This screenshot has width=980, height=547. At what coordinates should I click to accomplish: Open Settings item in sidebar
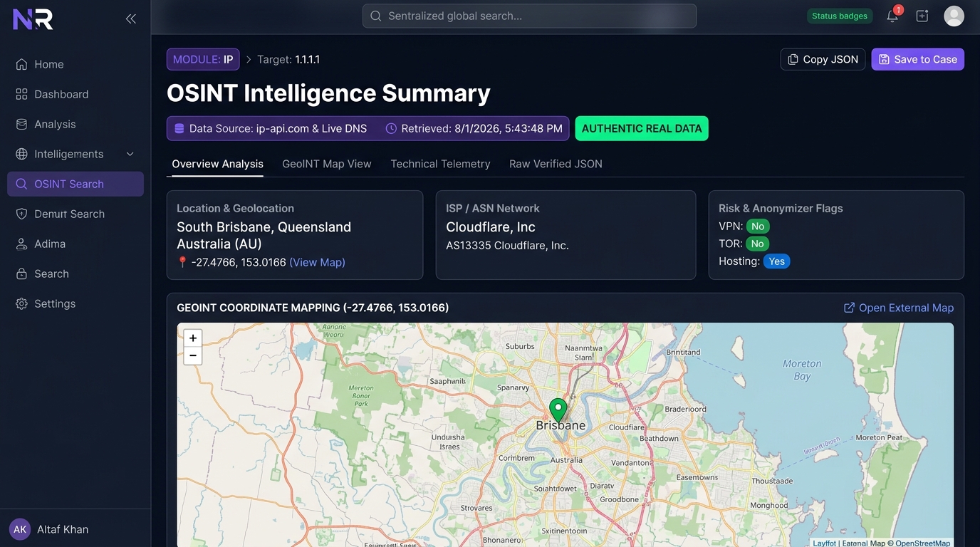coord(75,303)
